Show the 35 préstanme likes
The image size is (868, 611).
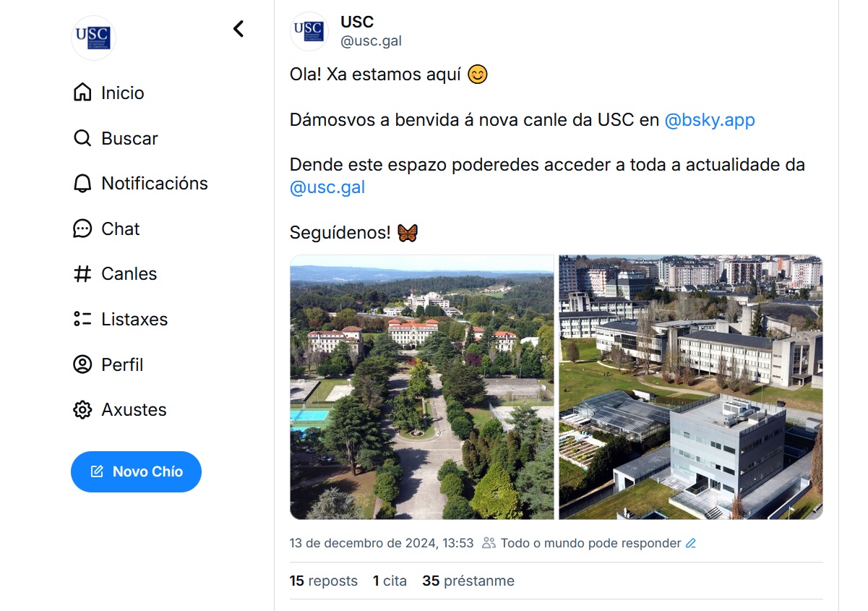(468, 581)
